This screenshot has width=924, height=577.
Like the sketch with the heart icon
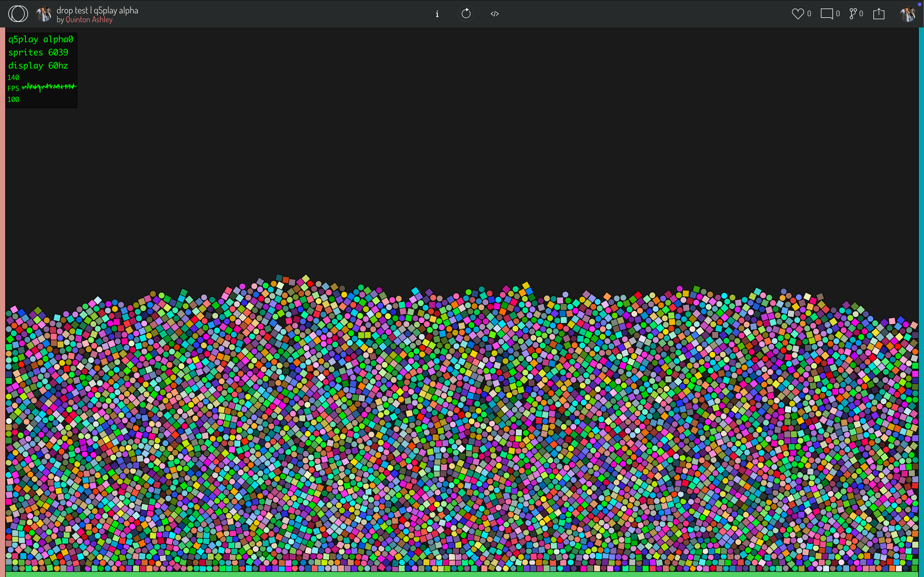tap(798, 14)
